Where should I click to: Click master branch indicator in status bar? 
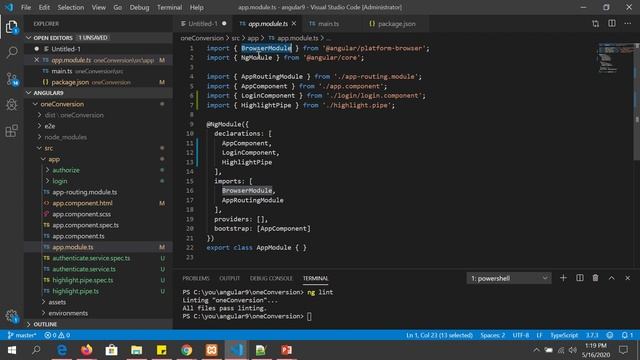(22, 335)
